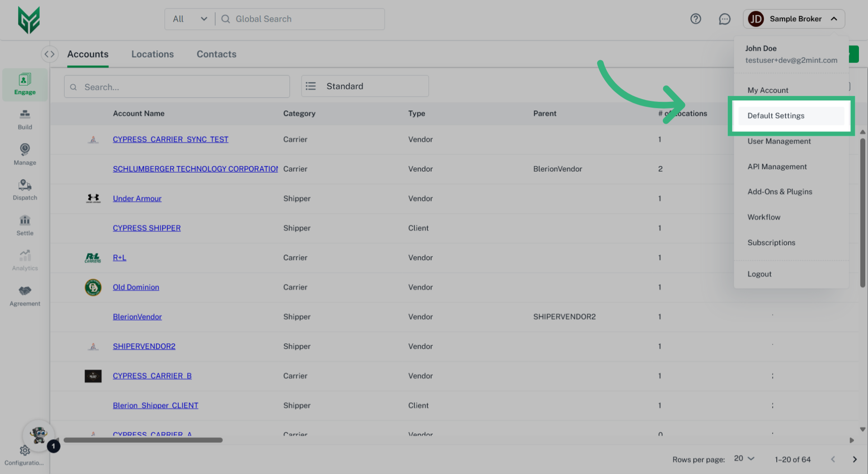This screenshot has height=474, width=868.
Task: Open the Old Dominion account
Action: [136, 287]
